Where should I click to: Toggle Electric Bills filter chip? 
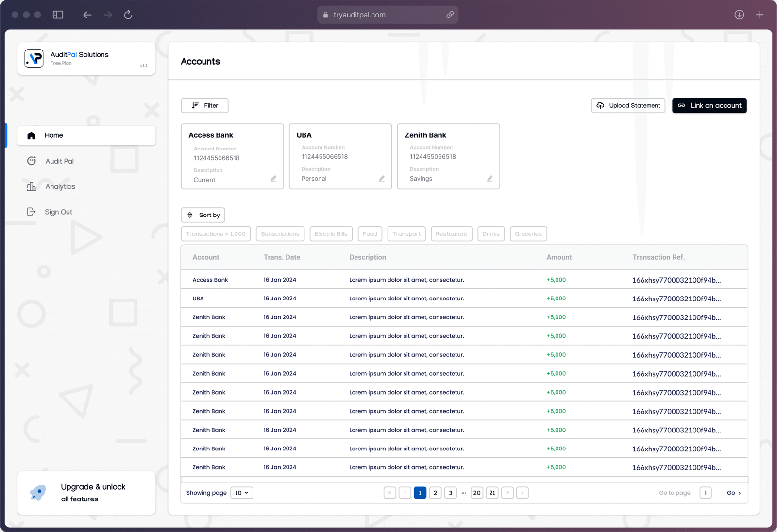pyautogui.click(x=331, y=234)
